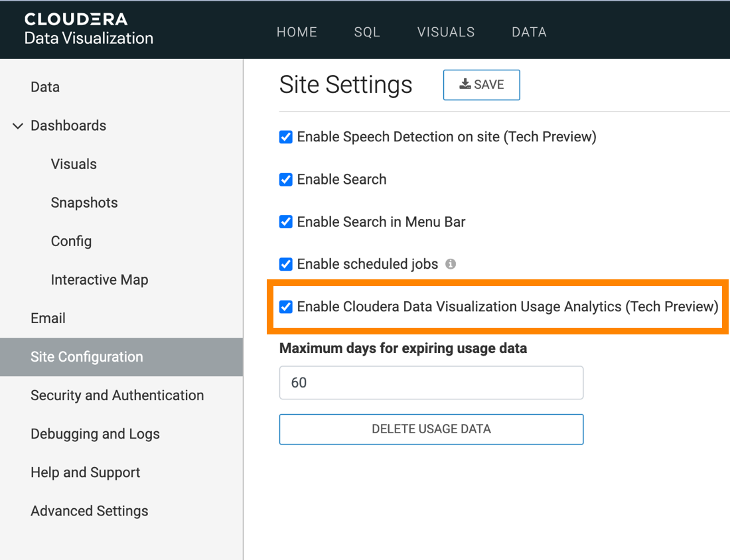Viewport: 730px width, 560px height.
Task: Select Debugging and Logs in sidebar
Action: 95,434
